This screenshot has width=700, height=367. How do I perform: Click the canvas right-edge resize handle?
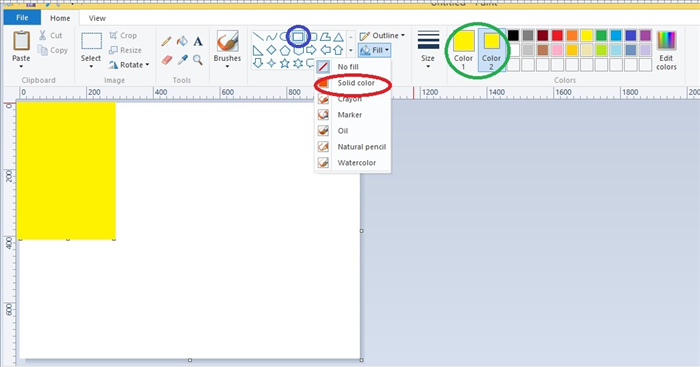coord(361,231)
